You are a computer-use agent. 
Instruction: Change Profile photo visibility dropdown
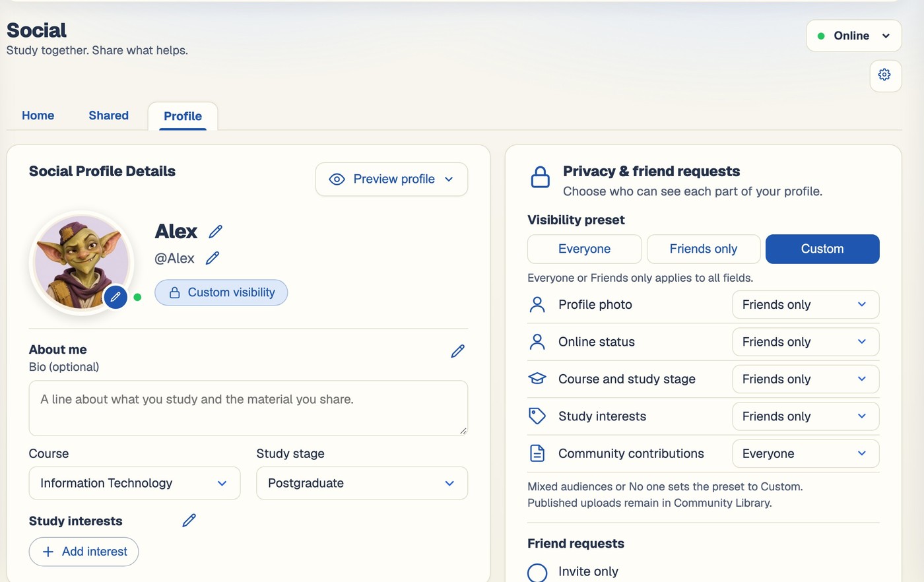point(806,304)
